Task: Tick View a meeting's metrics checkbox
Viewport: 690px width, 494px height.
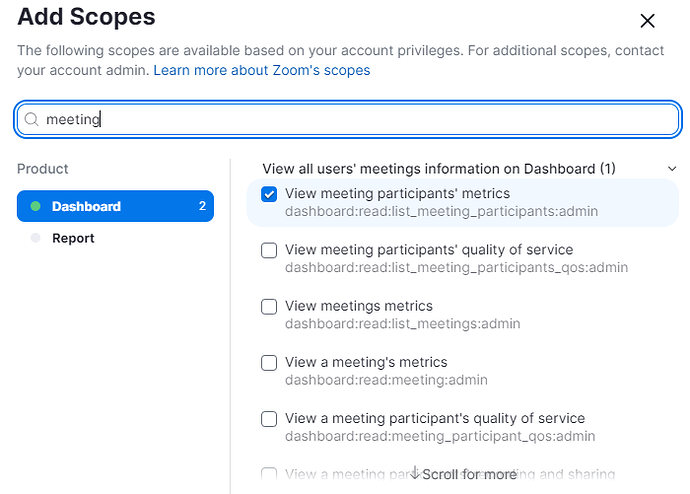Action: point(269,362)
